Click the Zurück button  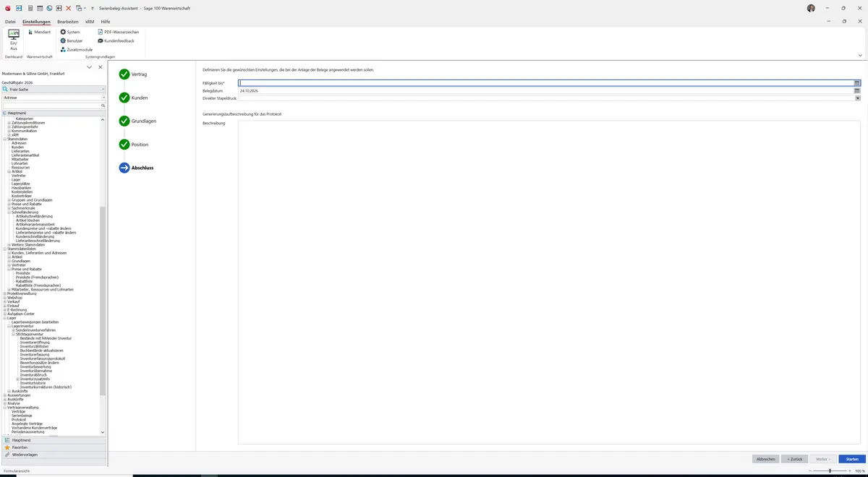tap(793, 459)
